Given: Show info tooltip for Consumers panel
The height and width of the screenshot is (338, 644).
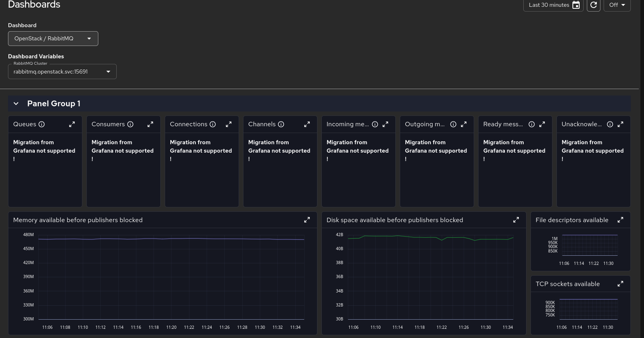Looking at the screenshot, I should click(x=130, y=124).
